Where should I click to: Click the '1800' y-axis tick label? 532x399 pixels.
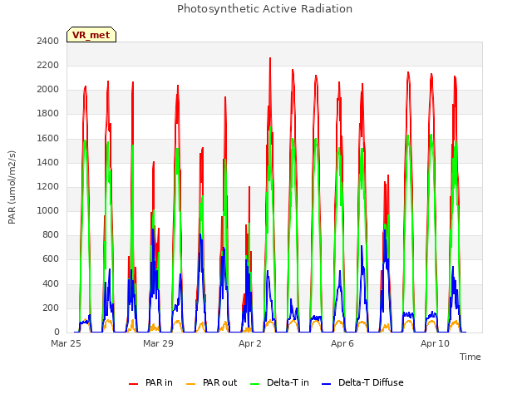[48, 114]
